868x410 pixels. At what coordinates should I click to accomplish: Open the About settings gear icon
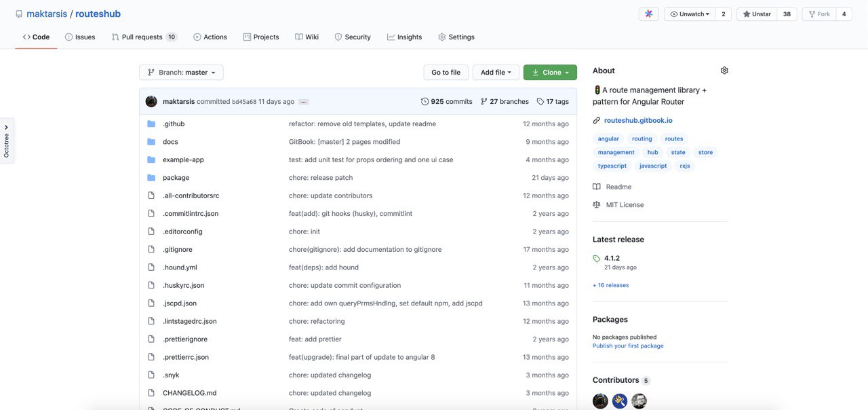[x=724, y=71]
